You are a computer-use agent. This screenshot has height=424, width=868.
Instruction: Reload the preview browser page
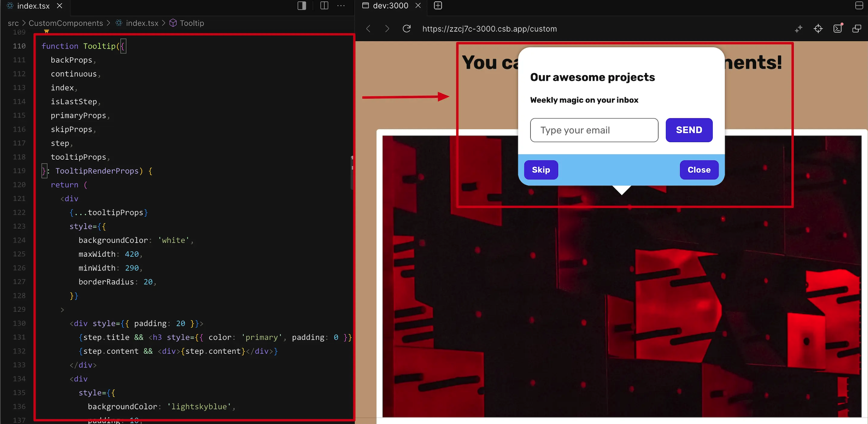(x=406, y=29)
